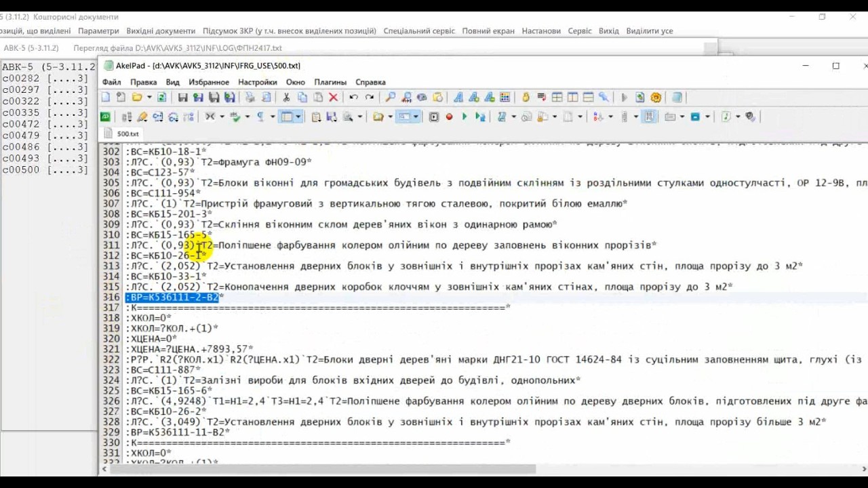Click Повний екран in the АВК-5 window
This screenshot has width=868, height=488.
point(488,31)
